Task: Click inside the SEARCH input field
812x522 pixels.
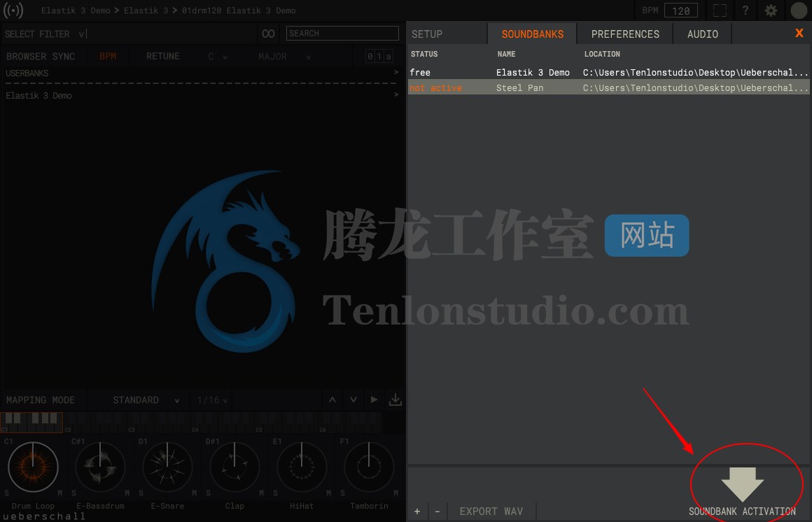Action: point(342,33)
